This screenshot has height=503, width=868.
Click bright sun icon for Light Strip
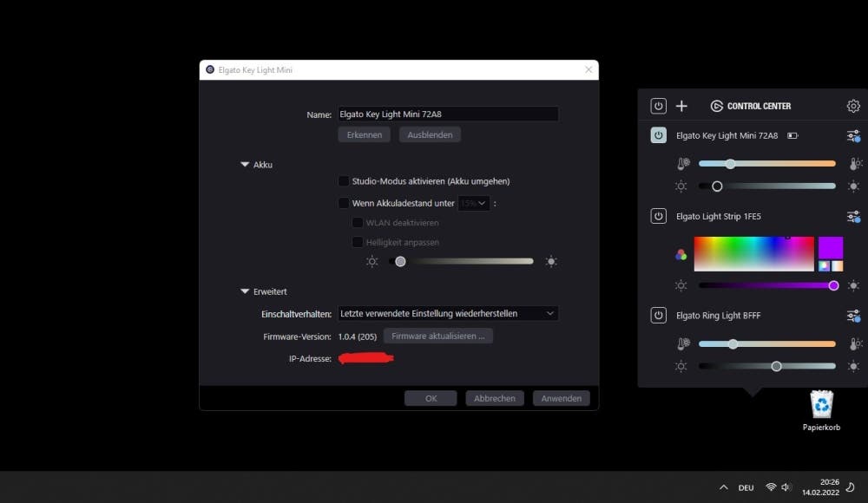(853, 285)
